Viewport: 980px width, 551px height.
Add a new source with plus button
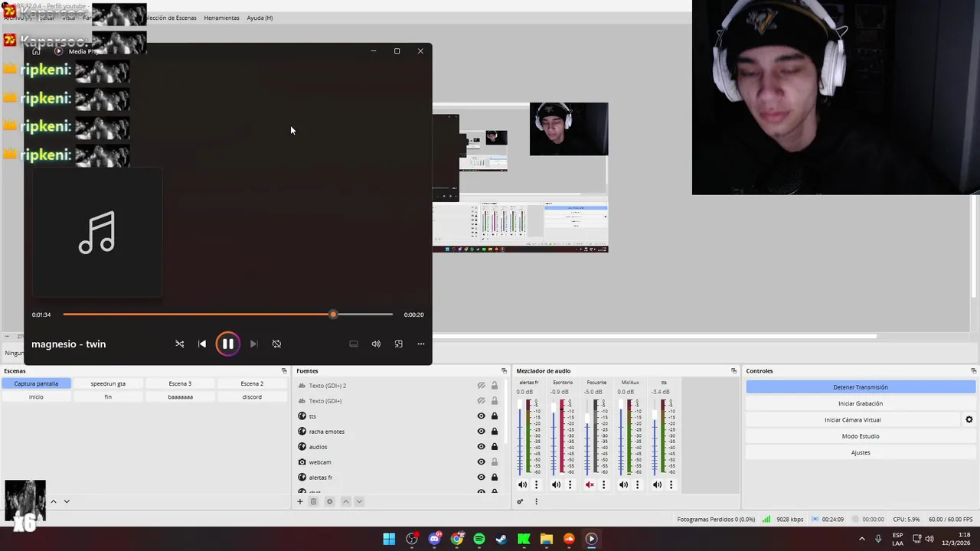click(x=300, y=501)
